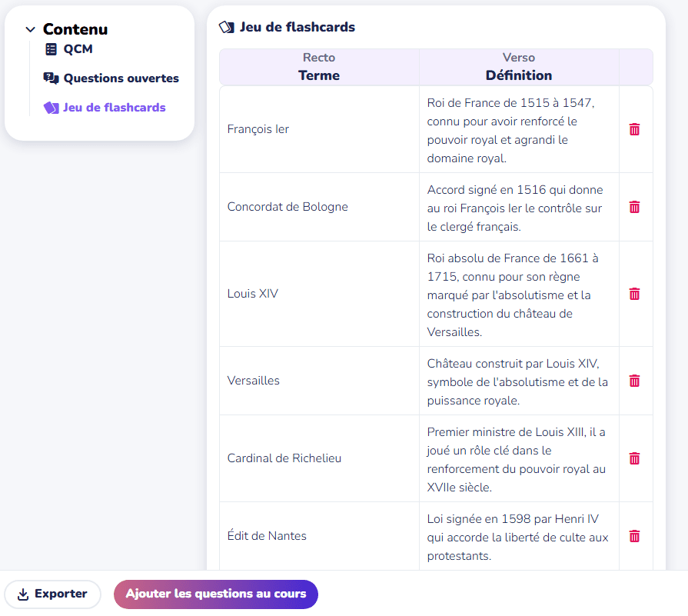688x616 pixels.
Task: Delete the Versailles flashcard row
Action: (x=634, y=381)
